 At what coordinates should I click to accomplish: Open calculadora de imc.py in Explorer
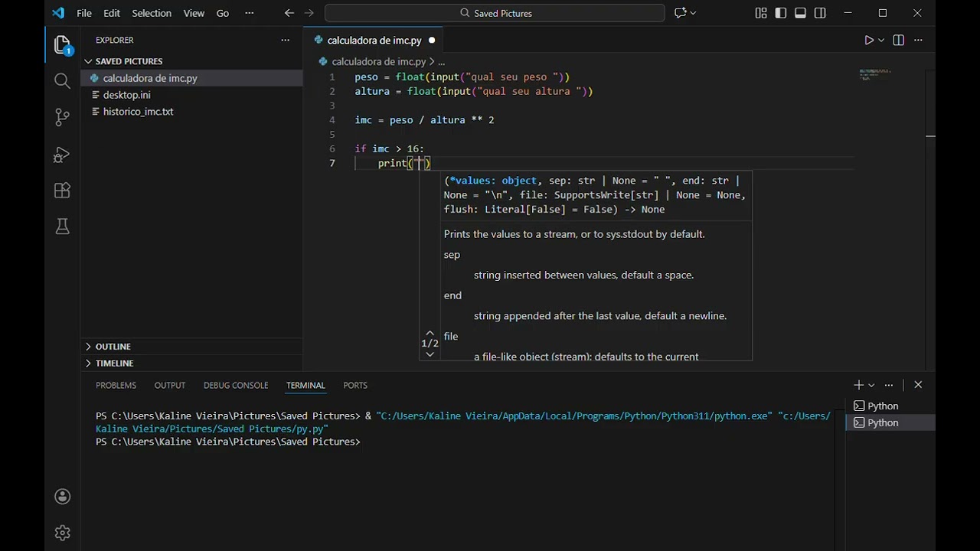(191, 78)
